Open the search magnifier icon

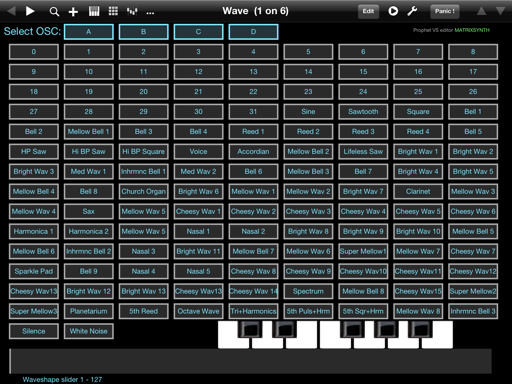point(54,12)
